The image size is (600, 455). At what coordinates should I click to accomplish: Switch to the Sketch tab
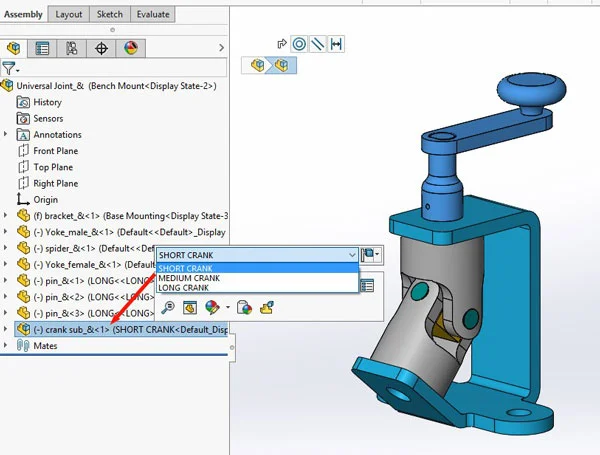click(109, 15)
